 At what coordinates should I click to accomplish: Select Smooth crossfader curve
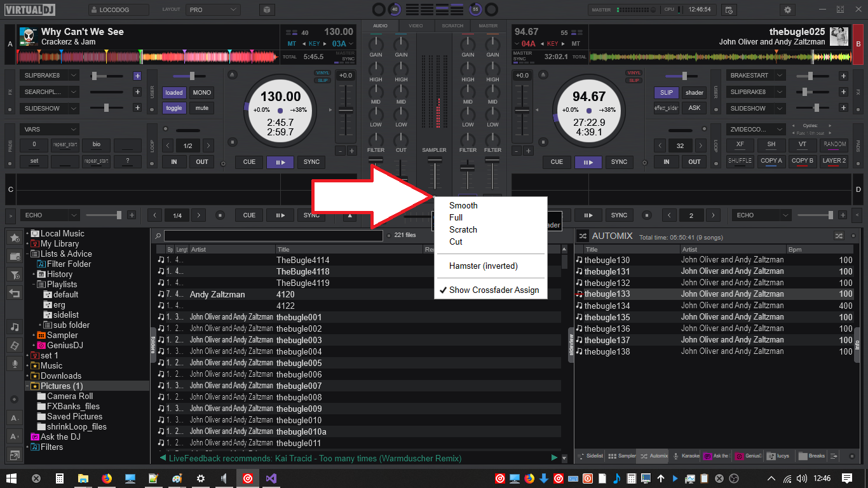[489, 205]
